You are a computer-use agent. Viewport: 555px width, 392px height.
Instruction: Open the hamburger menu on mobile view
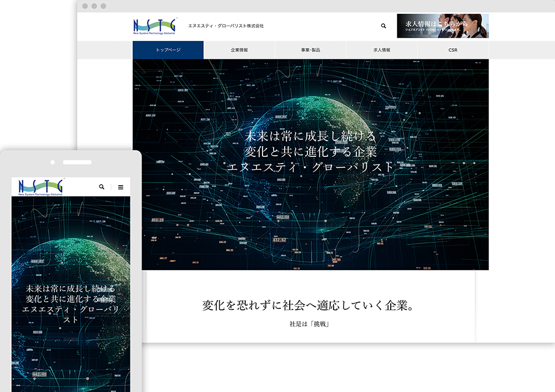click(x=120, y=187)
